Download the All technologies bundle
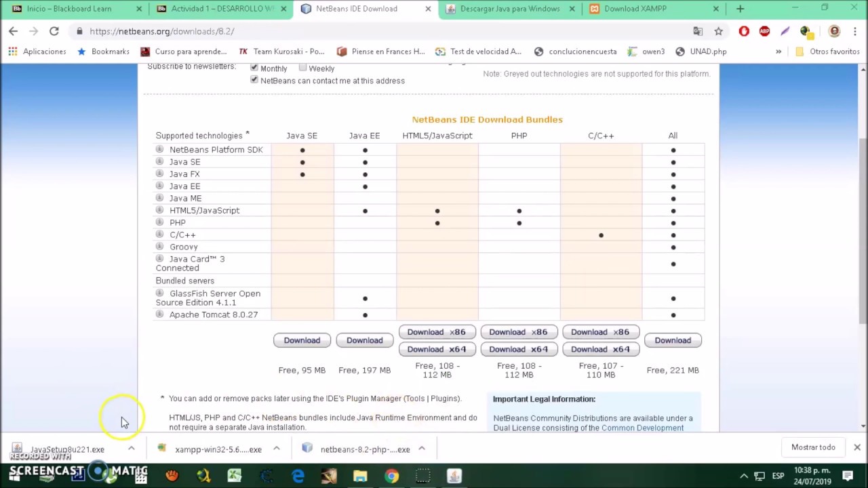The image size is (868, 488). [673, 340]
